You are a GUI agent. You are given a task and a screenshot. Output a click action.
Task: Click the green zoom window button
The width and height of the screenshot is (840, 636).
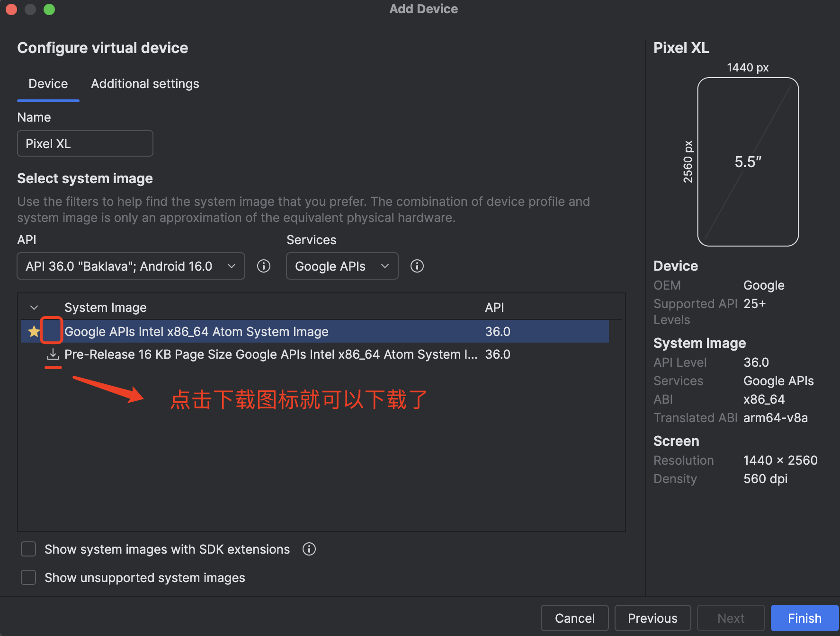(x=49, y=9)
